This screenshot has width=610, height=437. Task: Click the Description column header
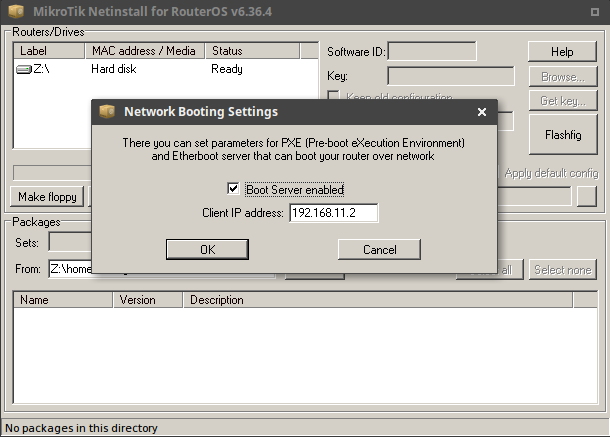378,300
